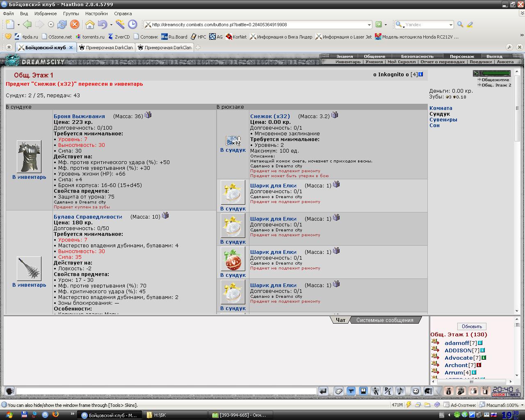Click the chat face icon left of message field
Image resolution: width=525 pixels, height=420 pixels.
click(x=10, y=391)
